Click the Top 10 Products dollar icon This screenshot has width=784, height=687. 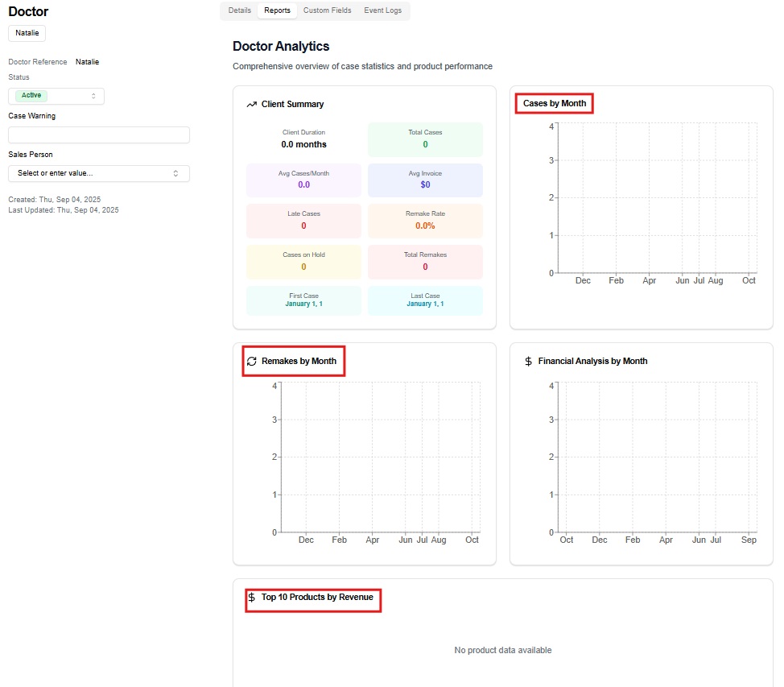click(252, 598)
